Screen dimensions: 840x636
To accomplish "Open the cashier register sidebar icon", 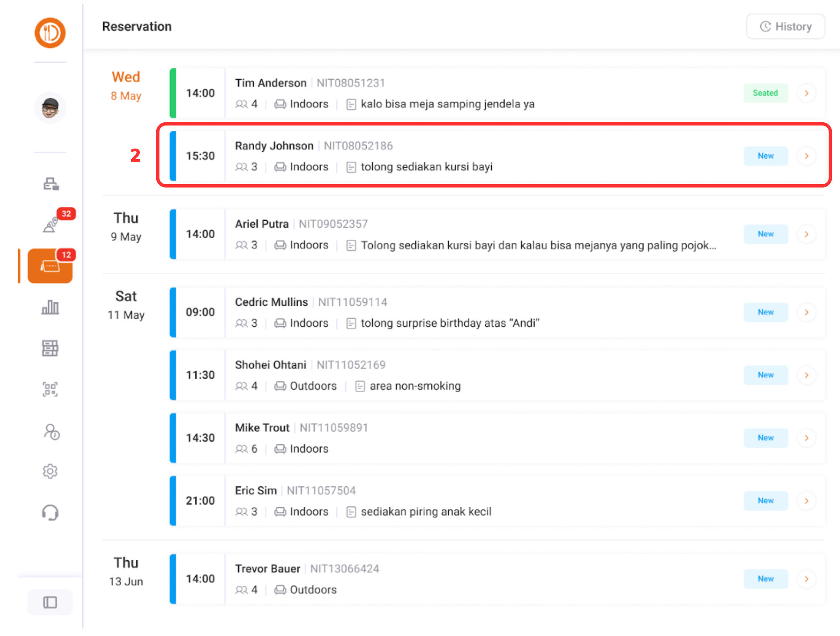I will point(51,184).
